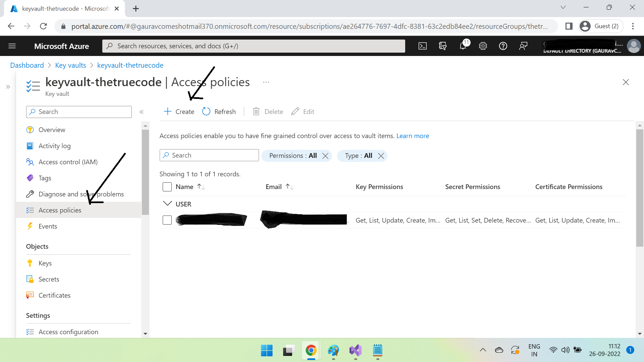Click Microsoft Azure home title
The width and height of the screenshot is (644, 362).
(61, 46)
